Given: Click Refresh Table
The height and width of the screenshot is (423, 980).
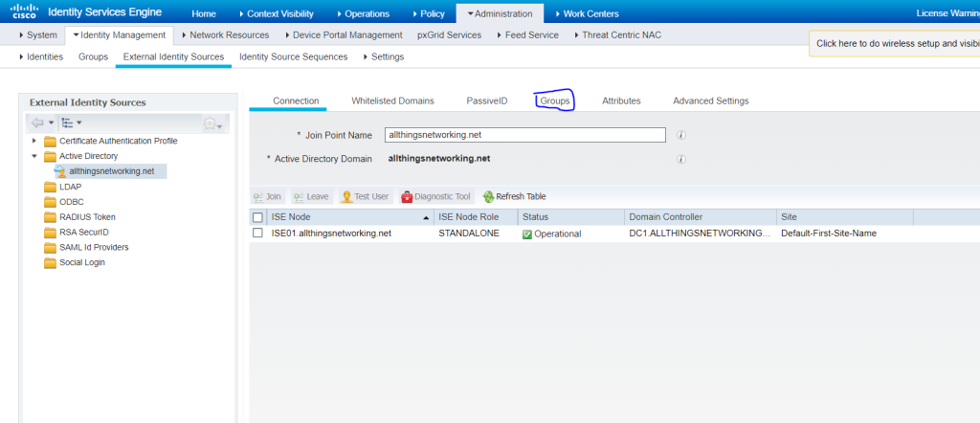Looking at the screenshot, I should tap(515, 197).
